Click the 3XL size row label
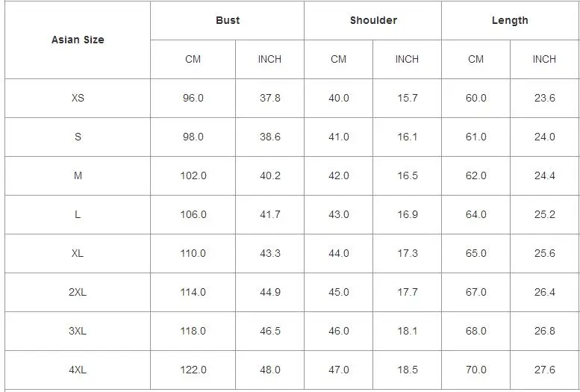Image resolution: width=580 pixels, height=392 pixels. coord(78,331)
